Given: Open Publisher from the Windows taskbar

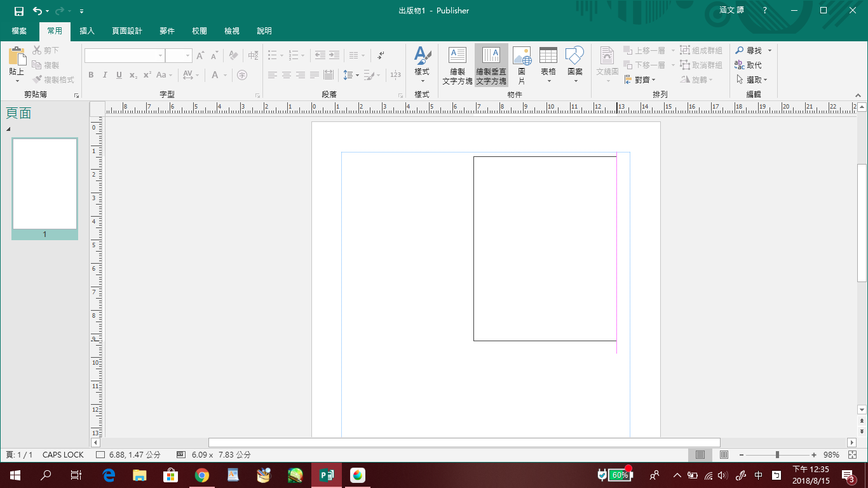Looking at the screenshot, I should tap(327, 475).
